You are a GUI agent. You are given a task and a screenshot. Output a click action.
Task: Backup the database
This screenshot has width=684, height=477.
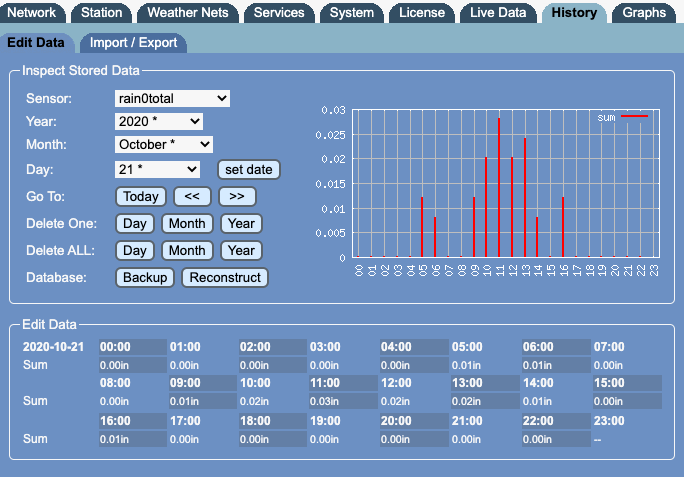(x=145, y=277)
